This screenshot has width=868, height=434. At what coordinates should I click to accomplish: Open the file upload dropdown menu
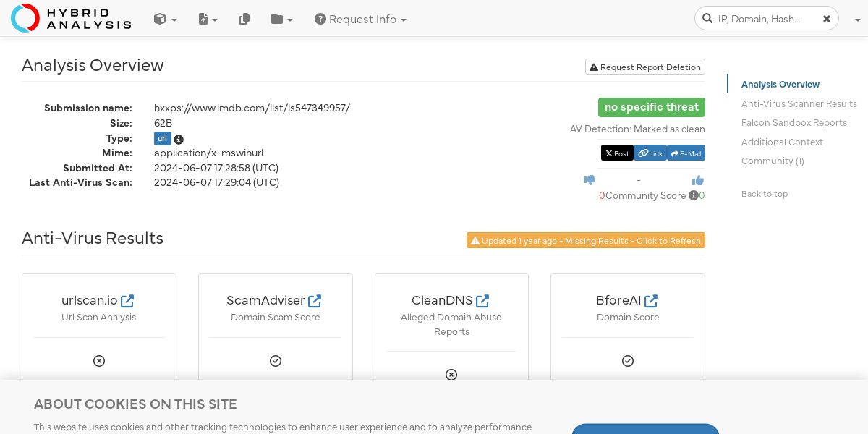point(208,20)
